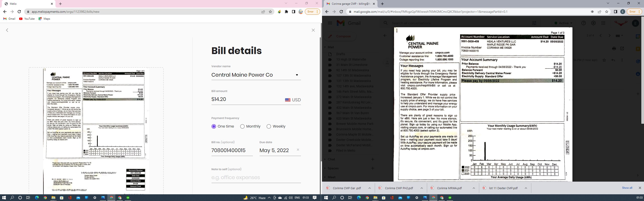Close the Melio bill details form

tap(313, 30)
